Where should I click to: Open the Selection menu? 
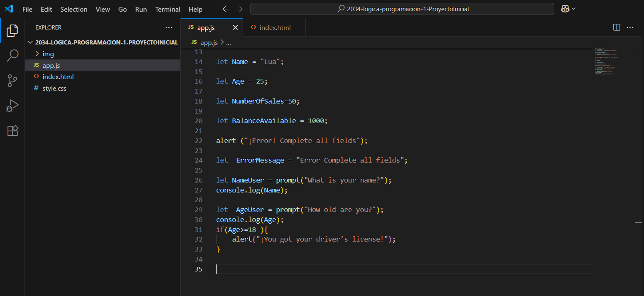[x=74, y=9]
